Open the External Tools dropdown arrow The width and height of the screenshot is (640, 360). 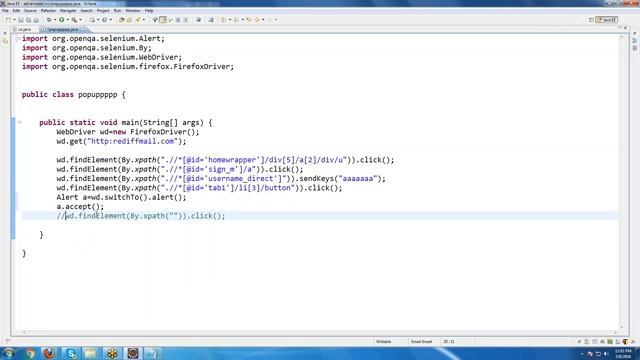click(x=80, y=20)
